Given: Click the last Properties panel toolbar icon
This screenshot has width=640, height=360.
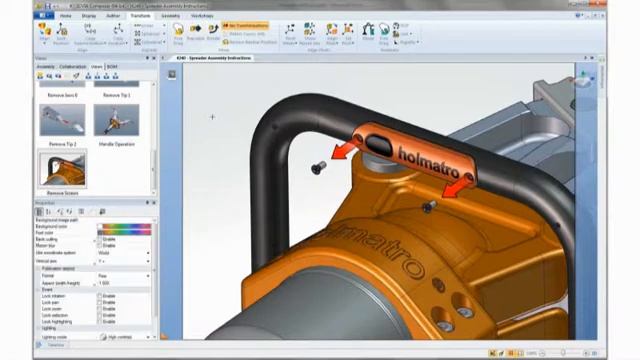Looking at the screenshot, I should [102, 211].
